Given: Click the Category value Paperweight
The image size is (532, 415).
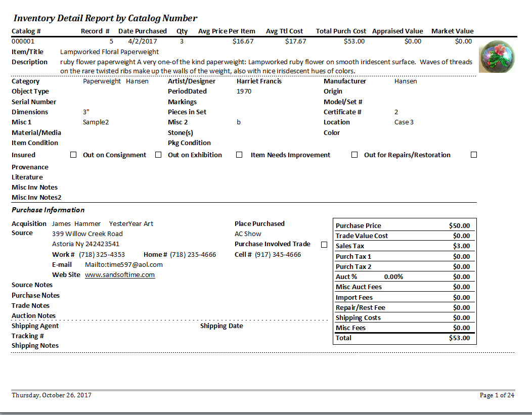Looking at the screenshot, I should tap(102, 81).
